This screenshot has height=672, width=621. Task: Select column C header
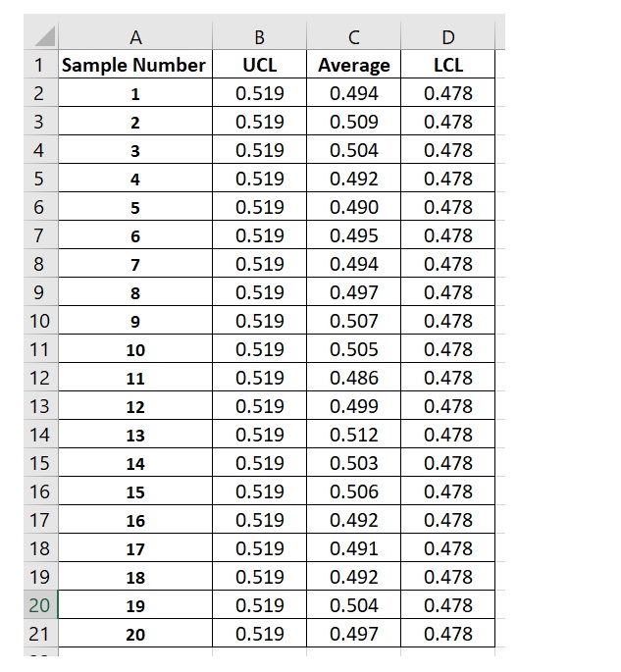353,38
